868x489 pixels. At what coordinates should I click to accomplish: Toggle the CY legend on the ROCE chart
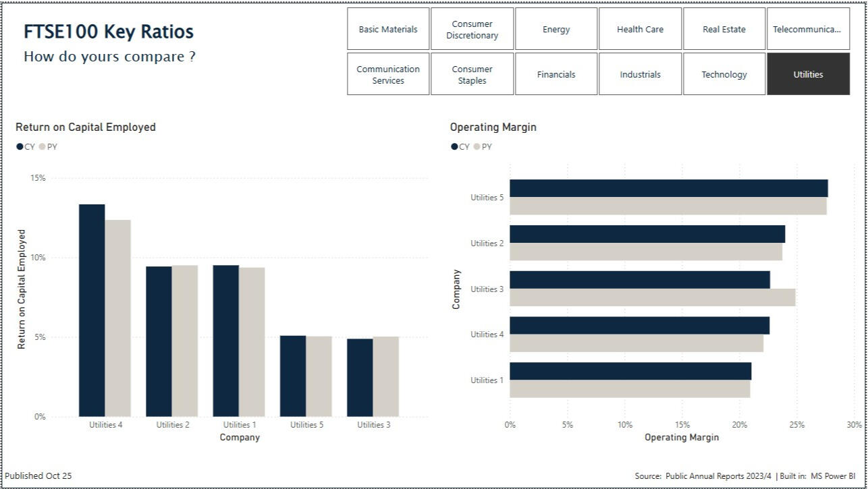[x=24, y=146]
